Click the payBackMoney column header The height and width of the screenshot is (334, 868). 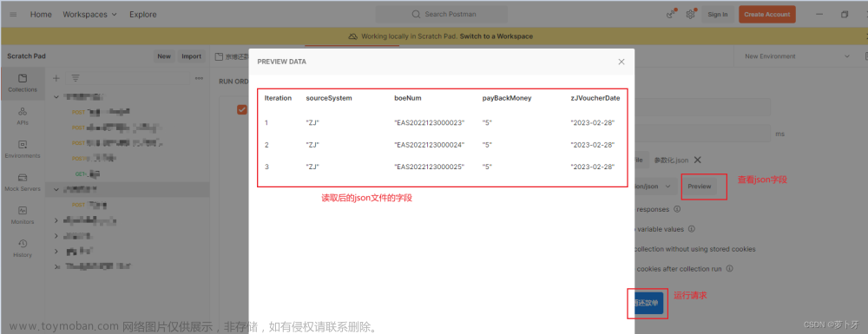pyautogui.click(x=507, y=98)
